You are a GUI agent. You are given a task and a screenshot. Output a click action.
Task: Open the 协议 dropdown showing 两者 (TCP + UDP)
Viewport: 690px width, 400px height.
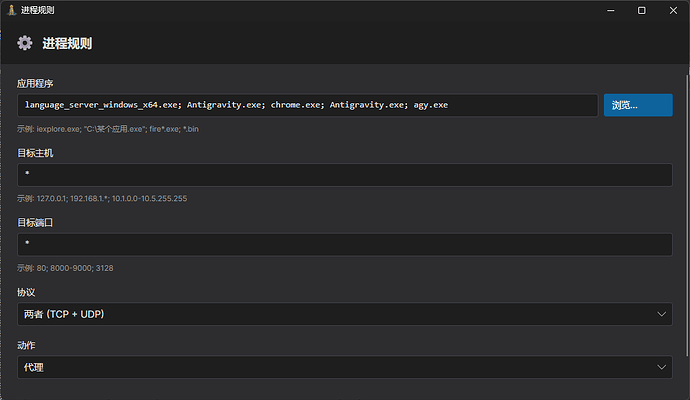[x=345, y=314]
